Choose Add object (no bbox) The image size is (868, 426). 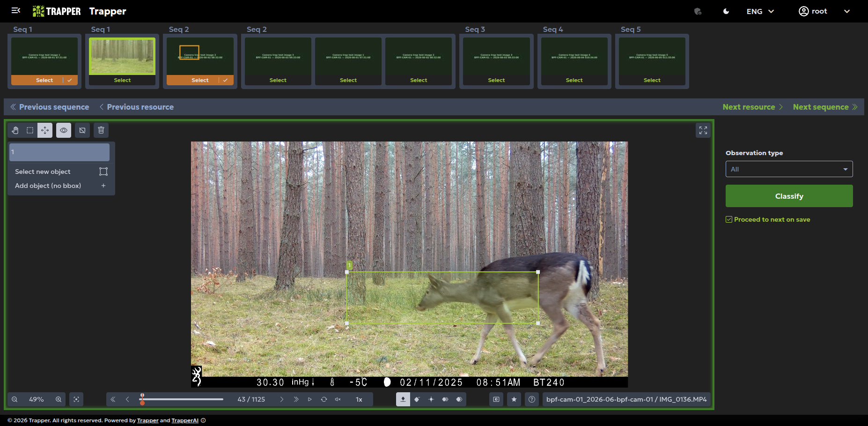pyautogui.click(x=61, y=186)
